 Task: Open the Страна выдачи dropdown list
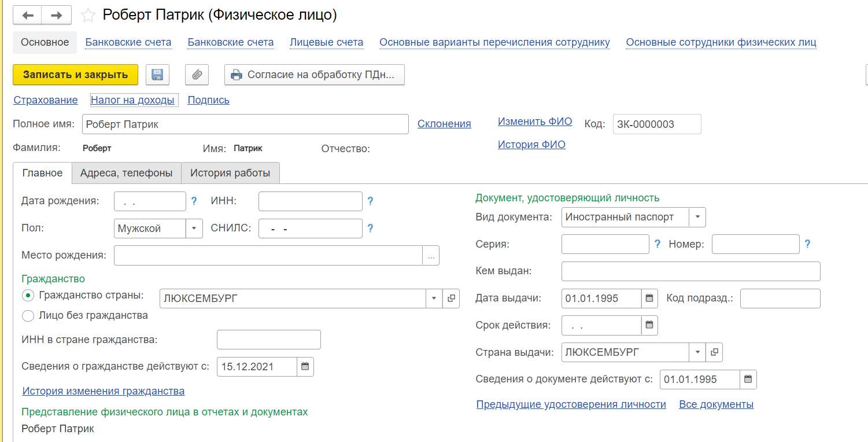coord(697,352)
